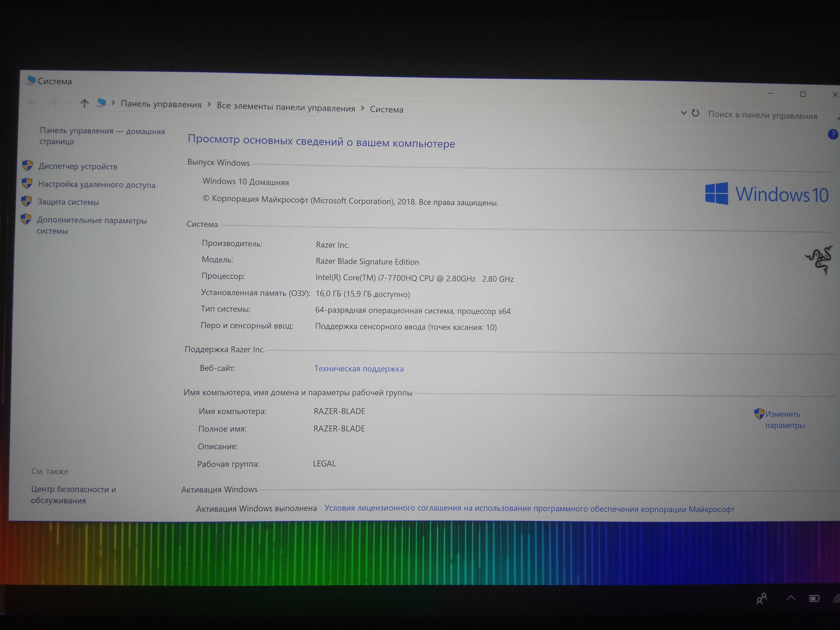The width and height of the screenshot is (840, 630).
Task: Select the 64-разрядная операционная система text
Action: (413, 311)
